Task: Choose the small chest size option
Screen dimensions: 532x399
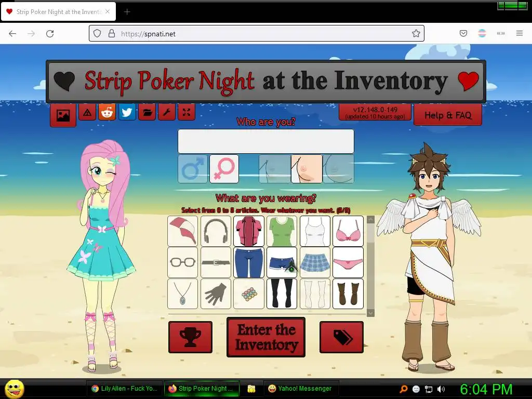Action: [x=274, y=169]
